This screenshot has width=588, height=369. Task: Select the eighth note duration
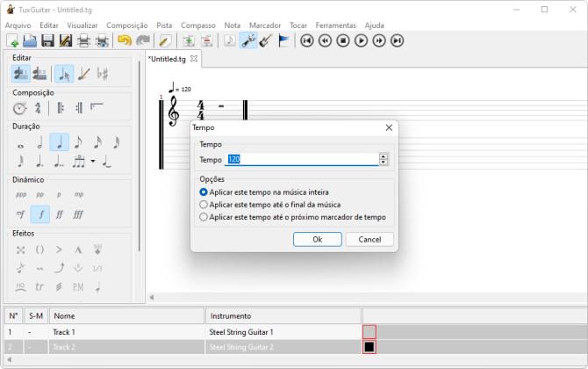(78, 142)
